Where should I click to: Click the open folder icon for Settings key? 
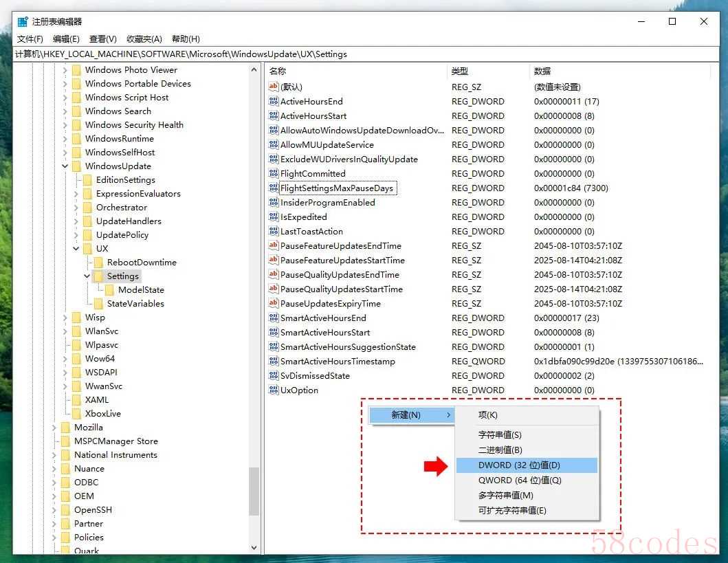coord(98,276)
